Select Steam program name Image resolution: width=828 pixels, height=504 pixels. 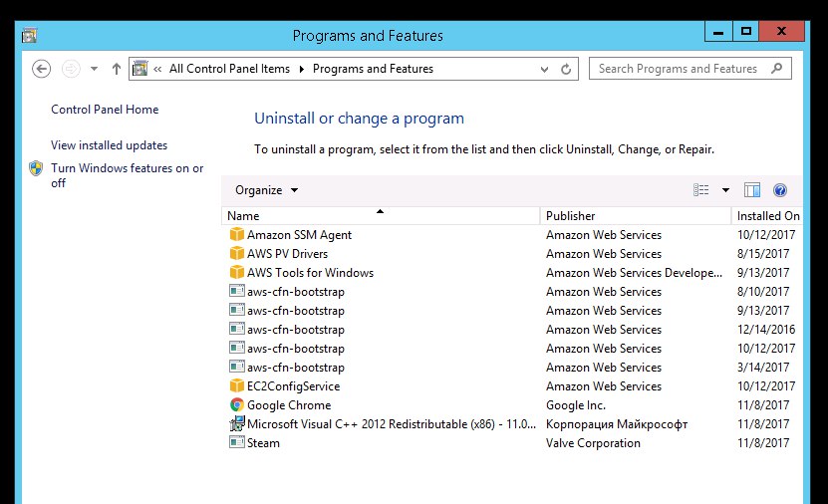263,443
